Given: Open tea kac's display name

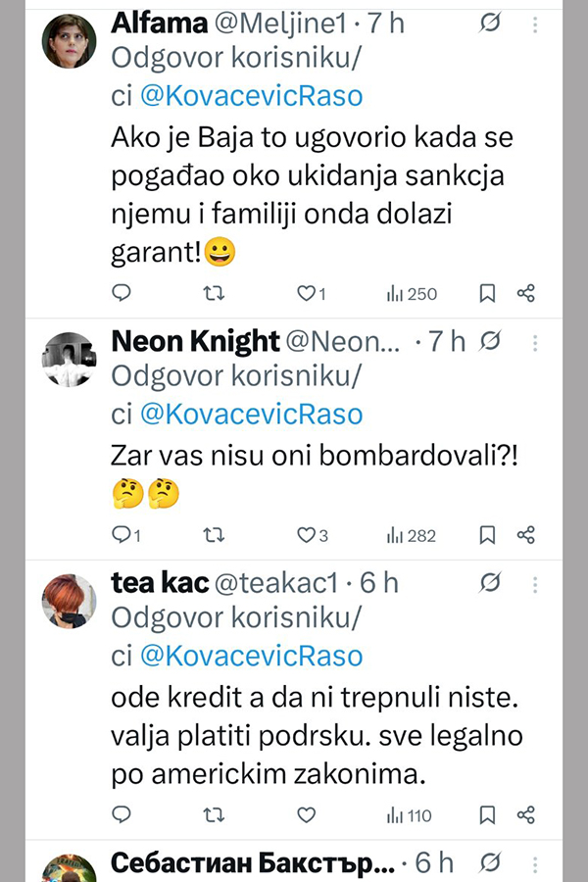Looking at the screenshot, I should pyautogui.click(x=160, y=583).
